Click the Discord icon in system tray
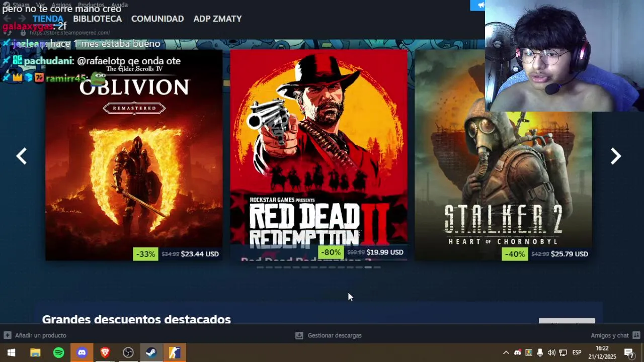The width and height of the screenshot is (644, 362). point(517,352)
